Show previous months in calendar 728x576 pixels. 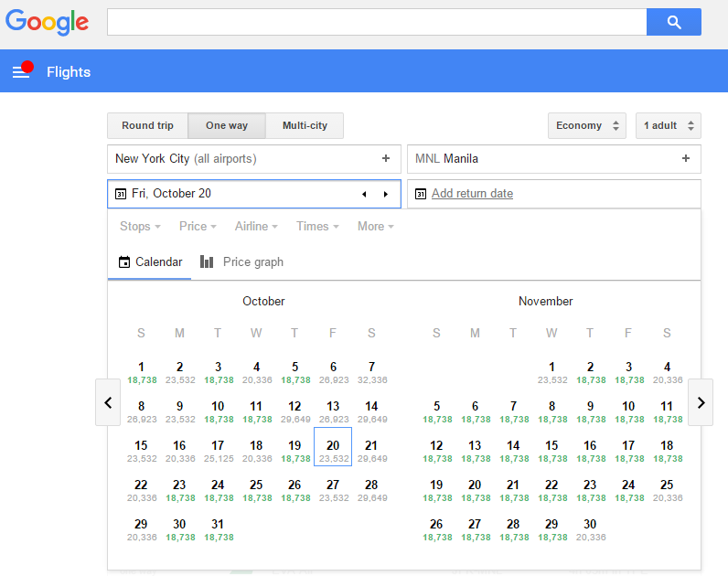(108, 402)
